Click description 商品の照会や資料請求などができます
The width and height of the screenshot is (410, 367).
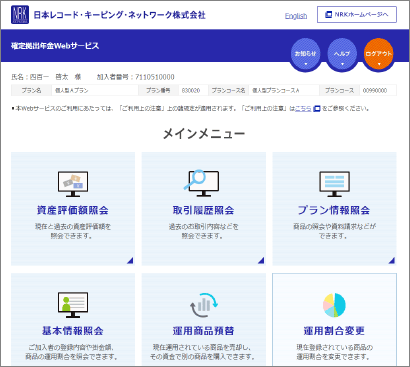(334, 231)
